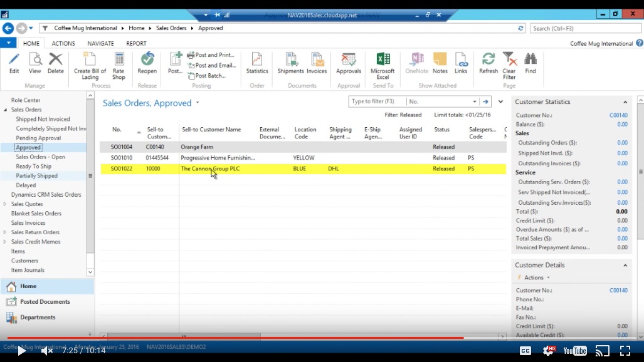This screenshot has width=644, height=362.
Task: Expand Sales Return Orders tree node
Action: click(5, 232)
